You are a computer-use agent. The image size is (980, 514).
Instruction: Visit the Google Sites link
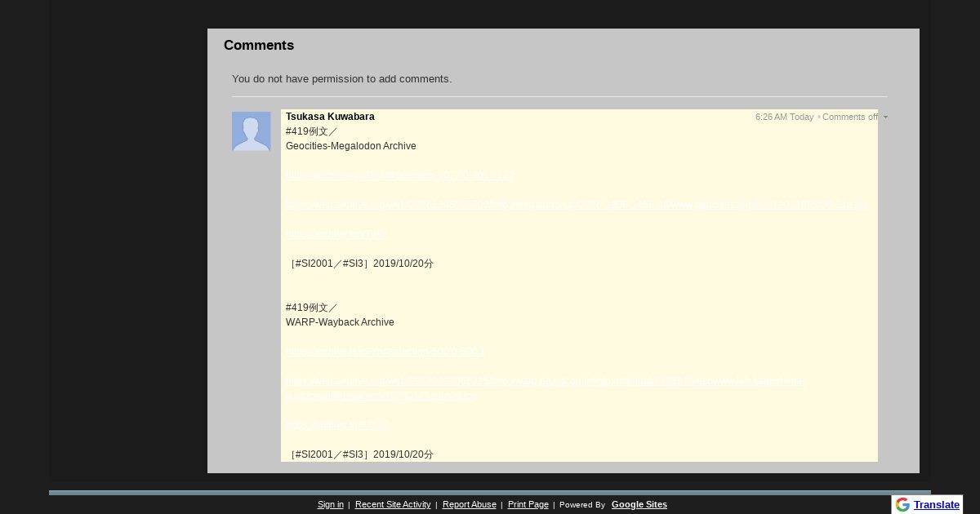point(639,504)
